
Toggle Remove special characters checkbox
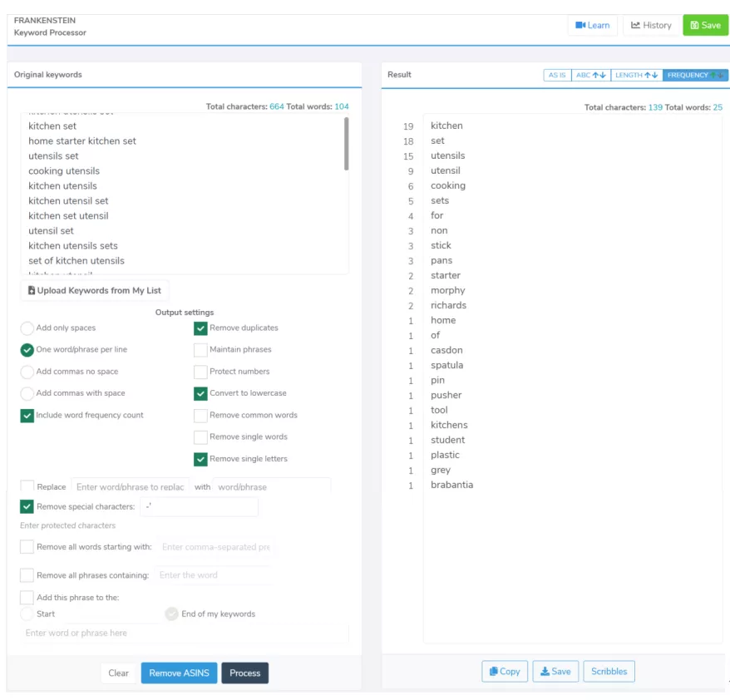pos(27,506)
